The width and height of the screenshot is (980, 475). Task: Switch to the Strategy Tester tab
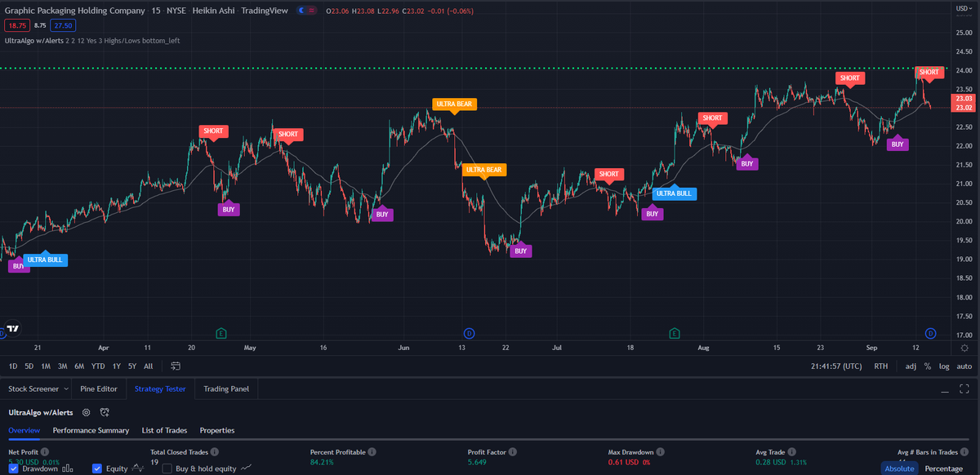point(160,389)
